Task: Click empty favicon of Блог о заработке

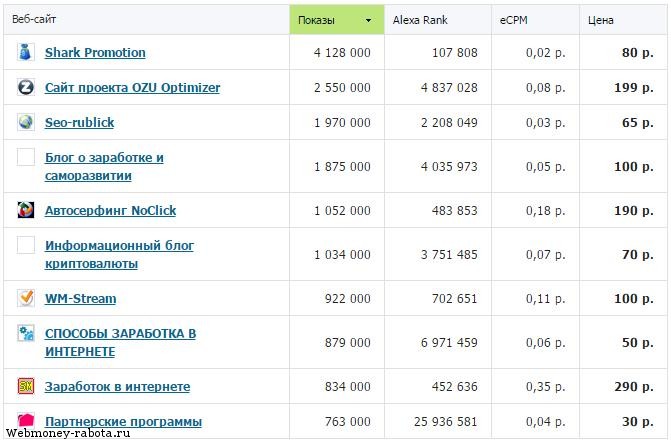Action: click(26, 157)
